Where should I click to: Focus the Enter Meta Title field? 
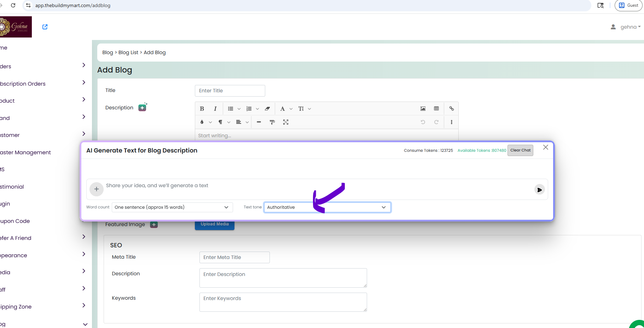(x=234, y=257)
